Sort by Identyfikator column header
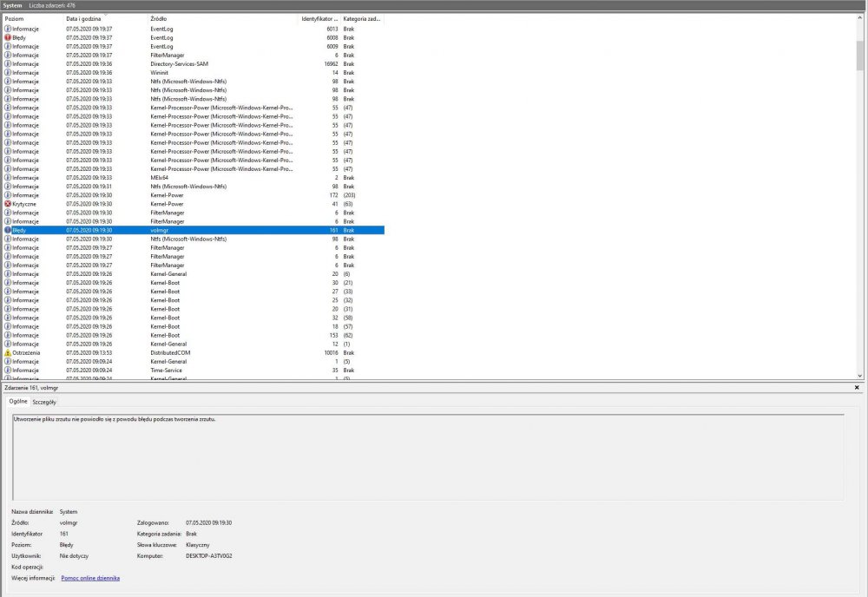The height and width of the screenshot is (597, 868). pos(319,18)
